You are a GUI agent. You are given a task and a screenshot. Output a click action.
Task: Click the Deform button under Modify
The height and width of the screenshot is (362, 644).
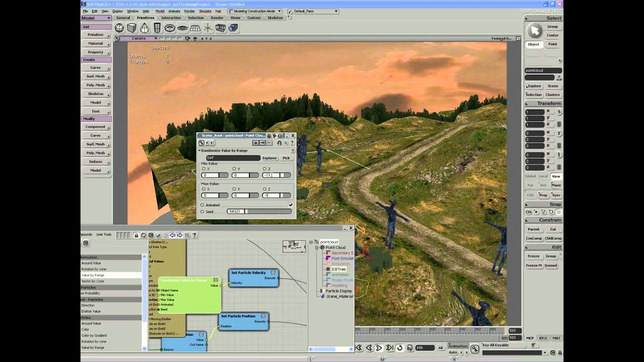coord(96,161)
